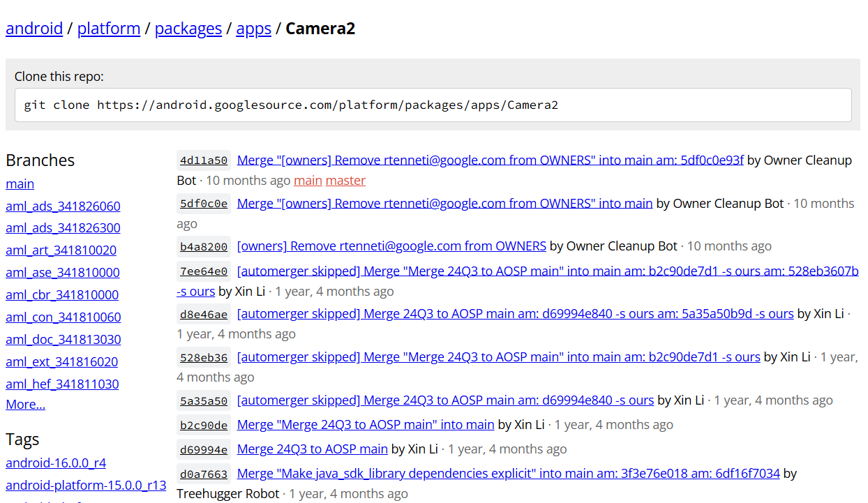Open the android breadcrumb link

coord(34,29)
